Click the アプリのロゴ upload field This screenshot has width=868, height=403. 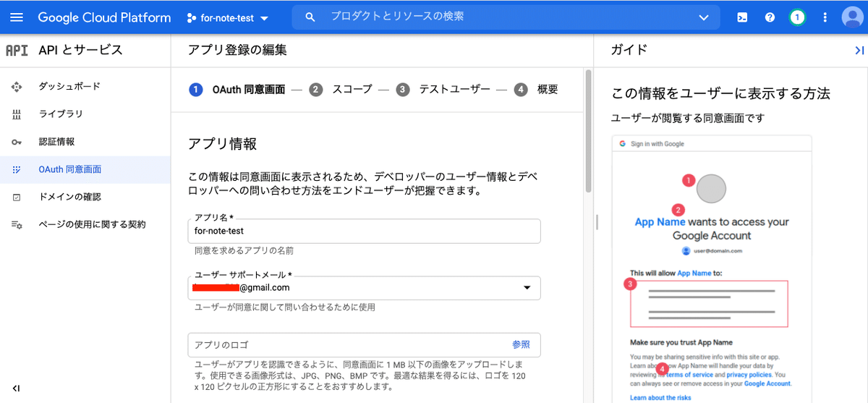pyautogui.click(x=364, y=344)
